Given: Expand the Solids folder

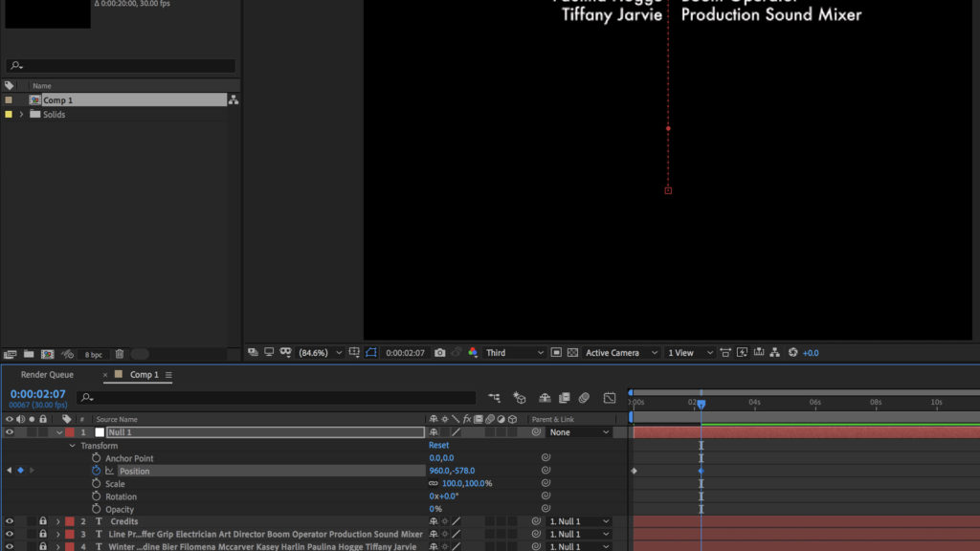Looking at the screenshot, I should (x=21, y=115).
